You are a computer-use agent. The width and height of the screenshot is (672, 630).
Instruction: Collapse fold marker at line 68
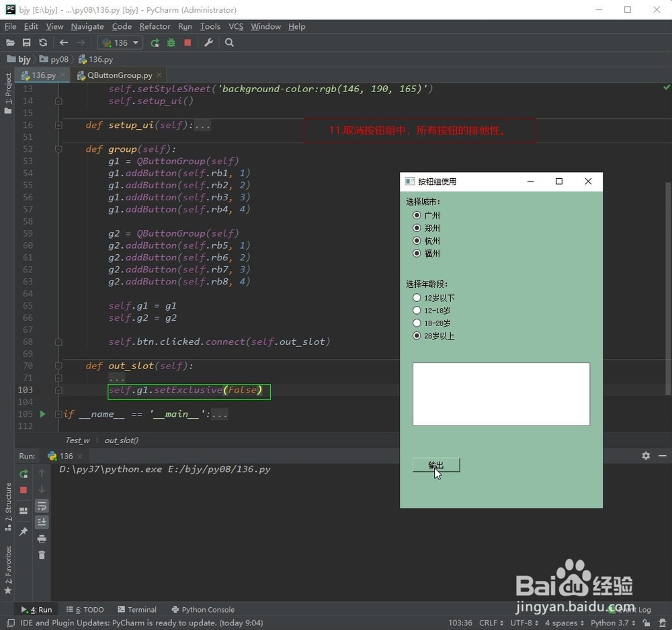click(x=58, y=342)
